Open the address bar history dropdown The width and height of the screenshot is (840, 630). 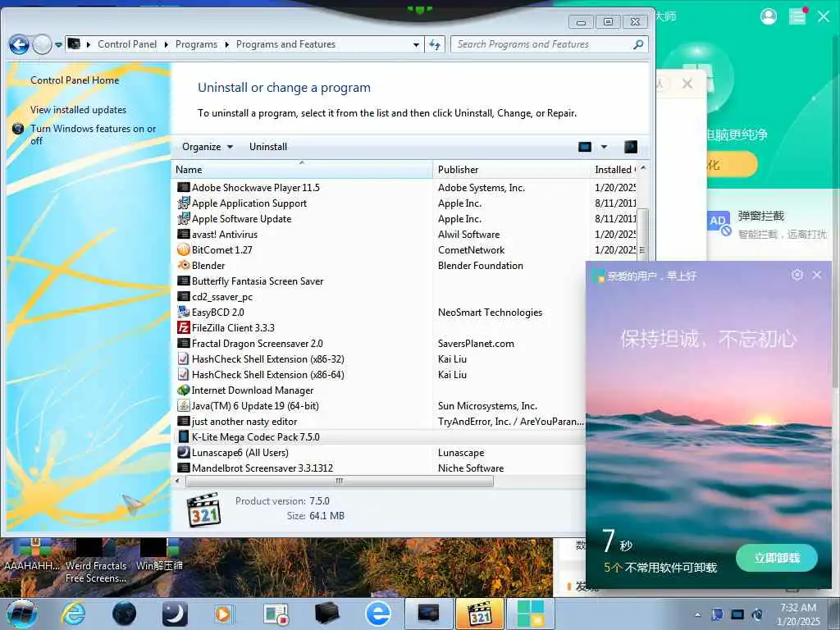(x=416, y=45)
